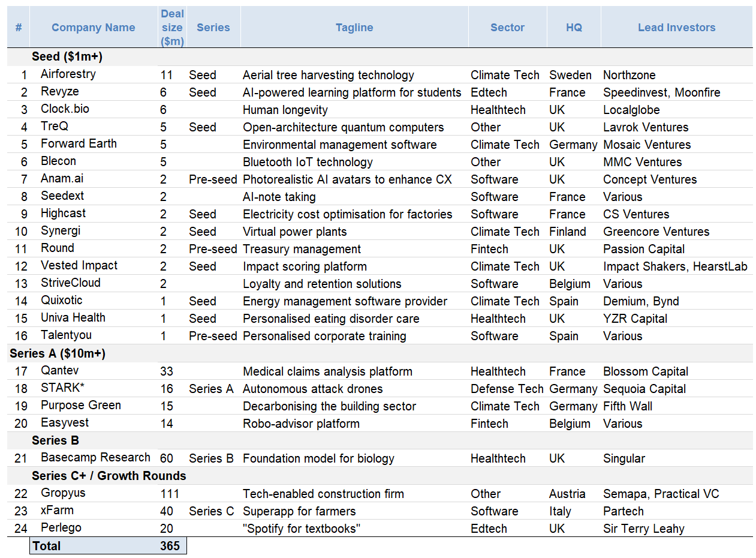
Task: Select the total value 365
Action: [x=170, y=546]
